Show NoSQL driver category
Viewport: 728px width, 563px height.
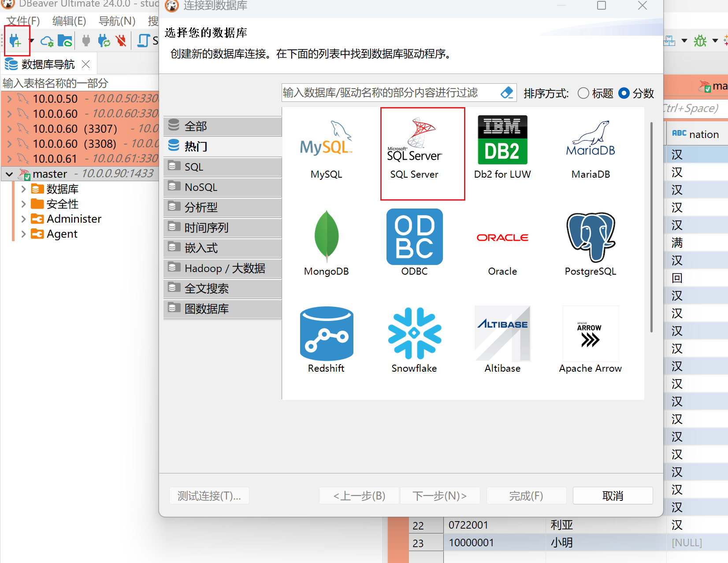point(223,187)
